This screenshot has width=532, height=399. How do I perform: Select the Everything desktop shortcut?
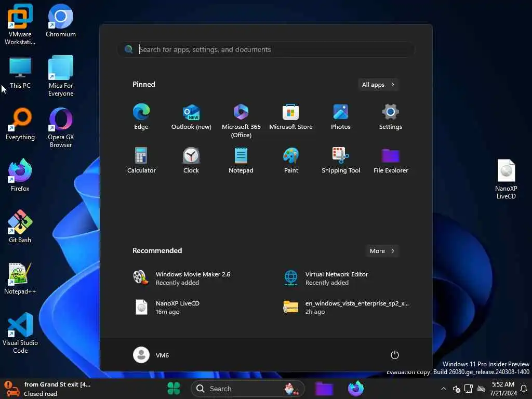pos(20,124)
